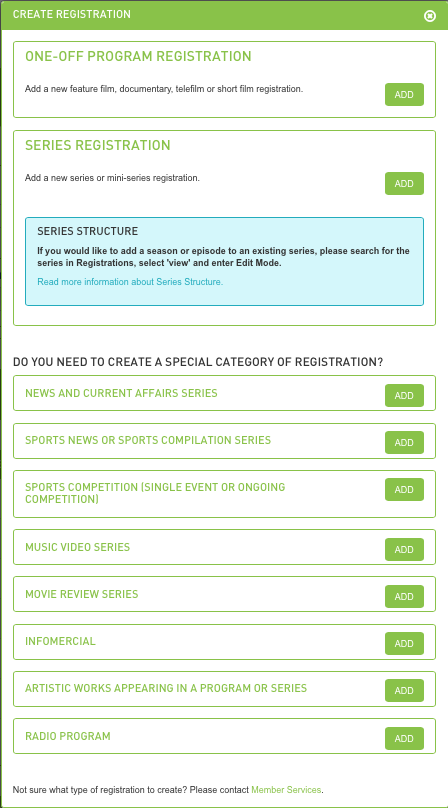Select the Series Registration heading
Screen dimensions: 448x808
click(x=97, y=145)
